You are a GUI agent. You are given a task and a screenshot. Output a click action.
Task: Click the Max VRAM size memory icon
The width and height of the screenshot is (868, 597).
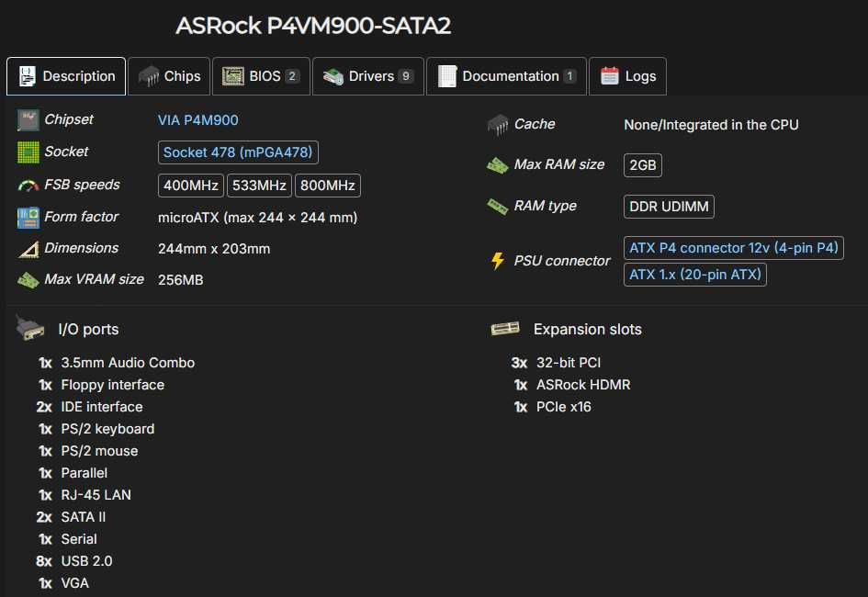(x=28, y=280)
